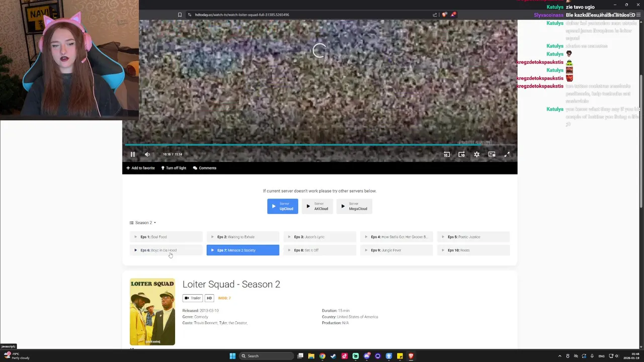
Task: Add this show to favorites
Action: [x=140, y=168]
